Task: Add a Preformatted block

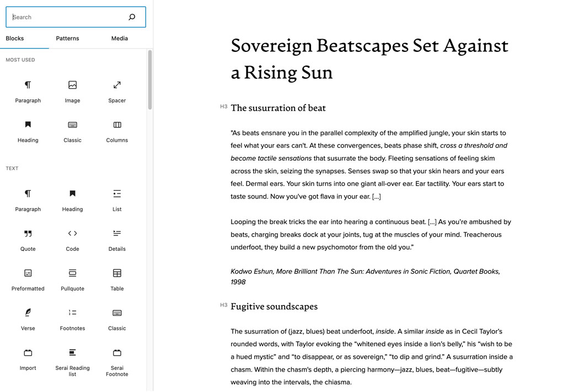Action: 28,279
